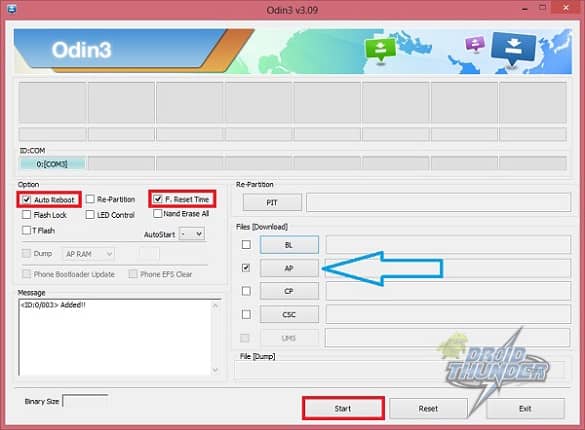Check the T Flash option
The image size is (585, 430).
click(26, 230)
